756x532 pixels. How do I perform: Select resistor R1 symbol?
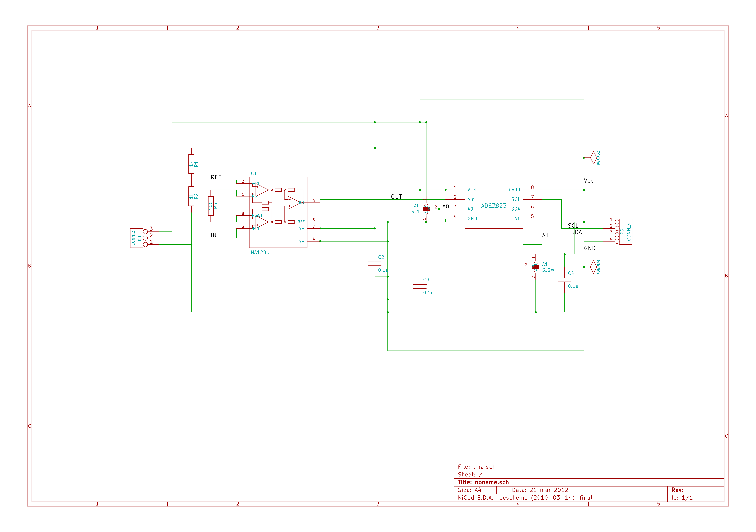191,164
